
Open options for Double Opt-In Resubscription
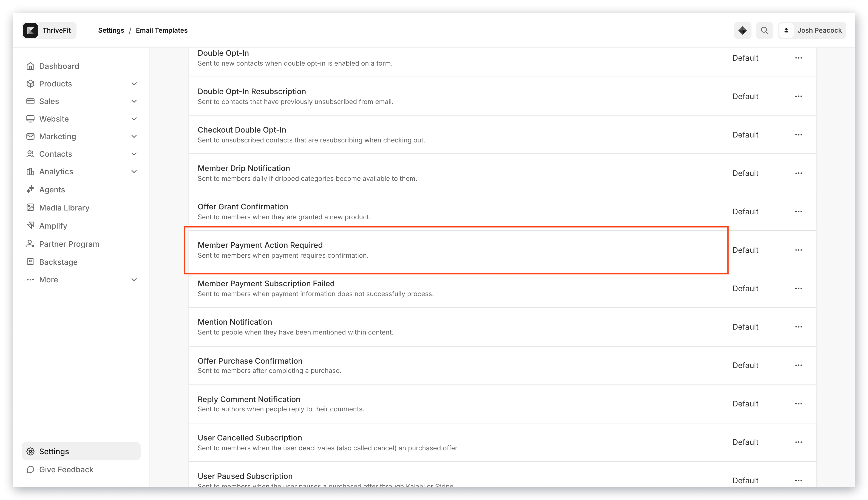pyautogui.click(x=798, y=96)
